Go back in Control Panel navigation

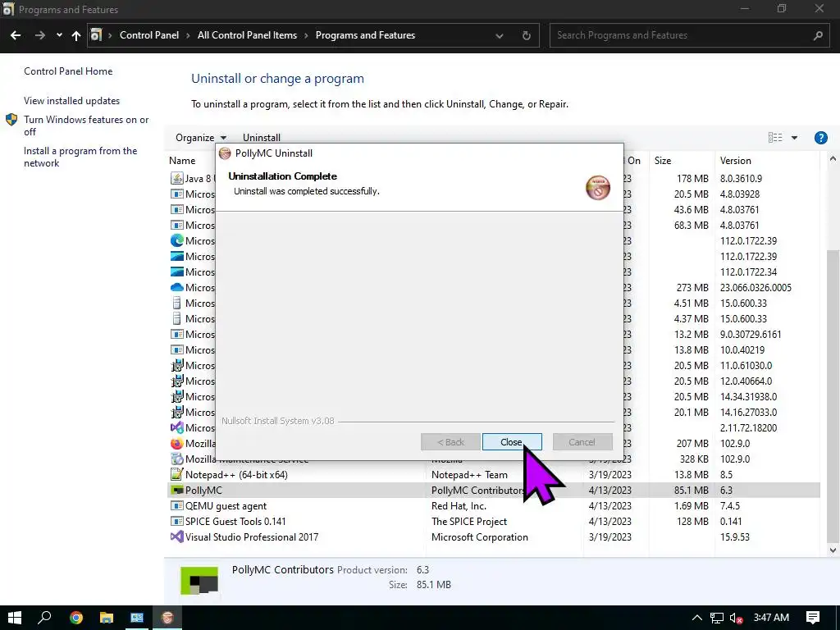[x=16, y=35]
